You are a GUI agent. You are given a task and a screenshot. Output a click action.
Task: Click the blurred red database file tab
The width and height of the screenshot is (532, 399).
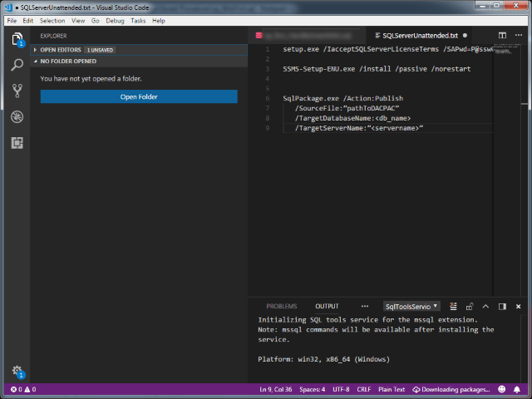point(305,35)
